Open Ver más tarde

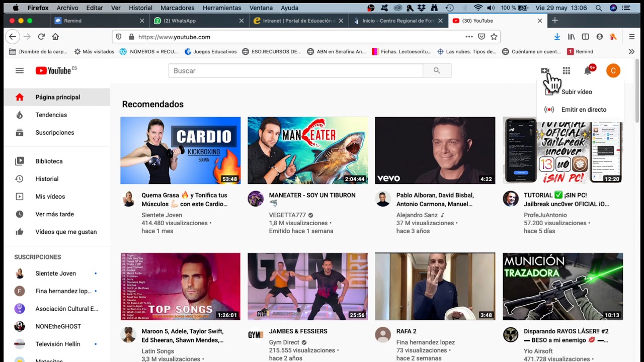pos(56,214)
